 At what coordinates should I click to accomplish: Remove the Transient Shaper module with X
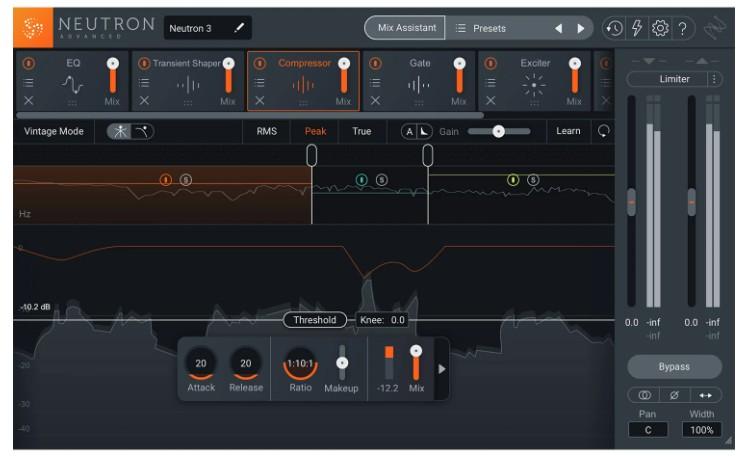pos(144,100)
